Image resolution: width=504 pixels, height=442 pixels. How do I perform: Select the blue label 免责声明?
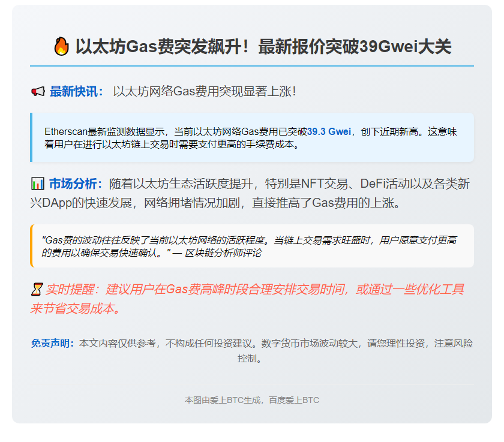[53, 344]
